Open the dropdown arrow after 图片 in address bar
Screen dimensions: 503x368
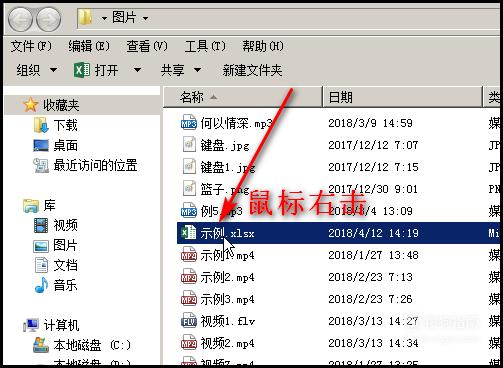pyautogui.click(x=145, y=18)
